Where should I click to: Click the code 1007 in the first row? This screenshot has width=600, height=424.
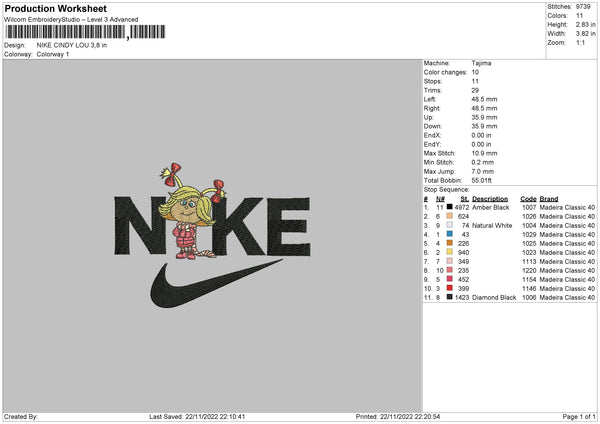click(529, 207)
